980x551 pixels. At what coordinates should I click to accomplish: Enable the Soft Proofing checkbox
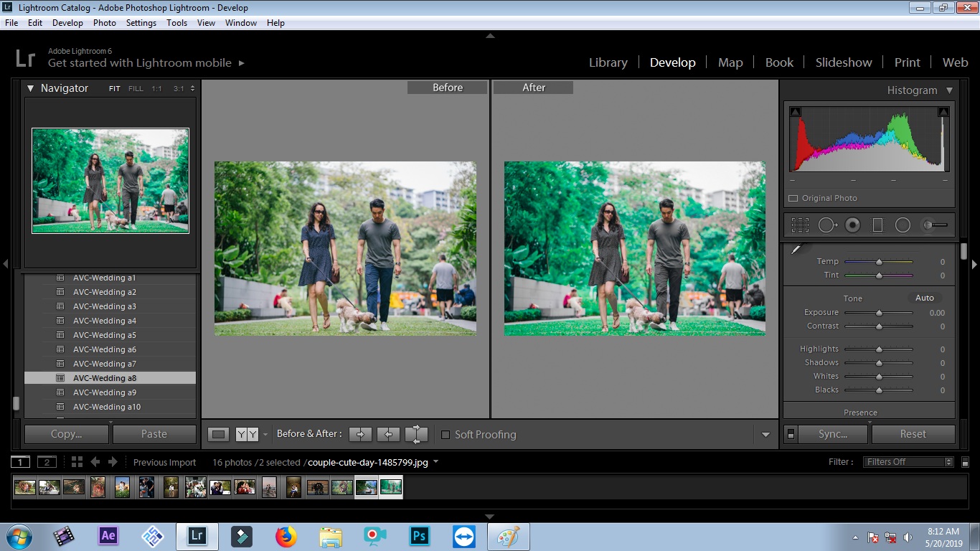(x=446, y=435)
